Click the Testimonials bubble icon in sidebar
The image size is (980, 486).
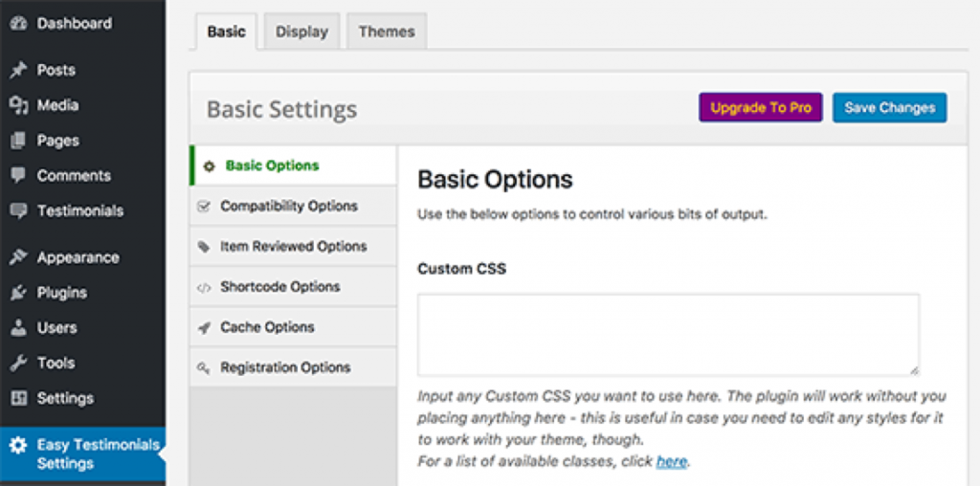click(x=19, y=211)
